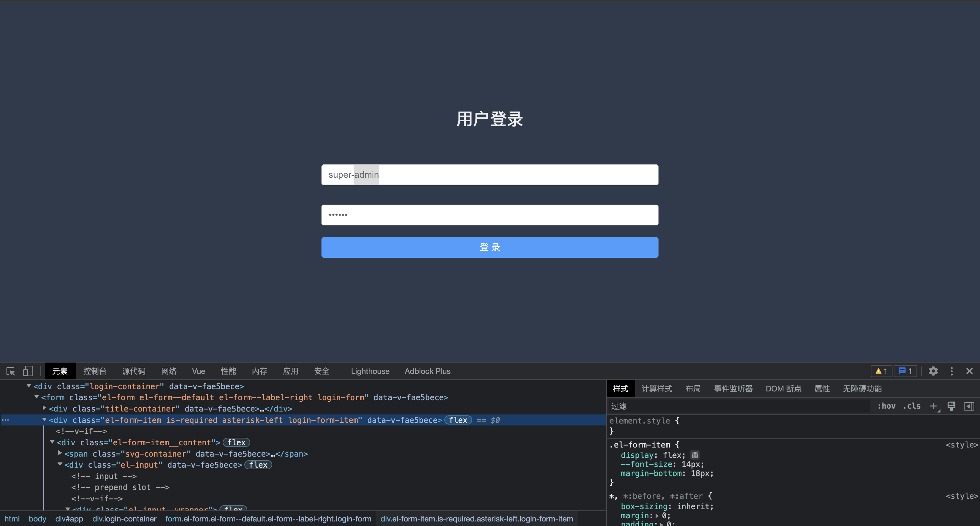
Task: Toggle flex badge on el-form-item__content node
Action: [236, 443]
